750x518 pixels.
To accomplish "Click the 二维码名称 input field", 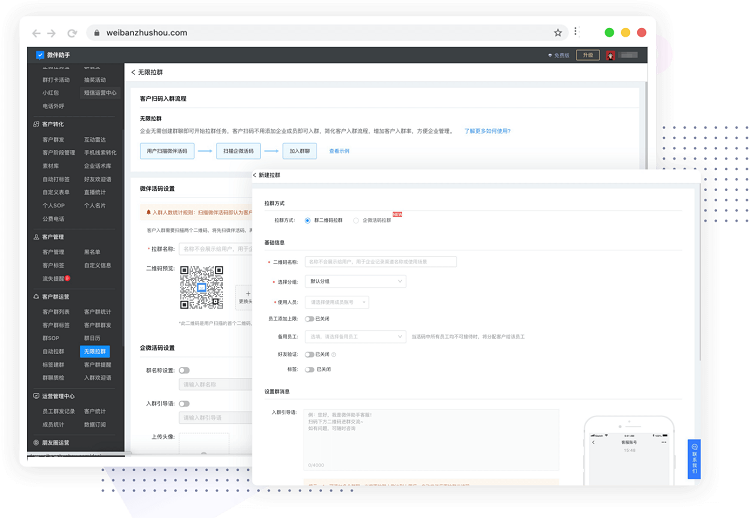I will [381, 262].
